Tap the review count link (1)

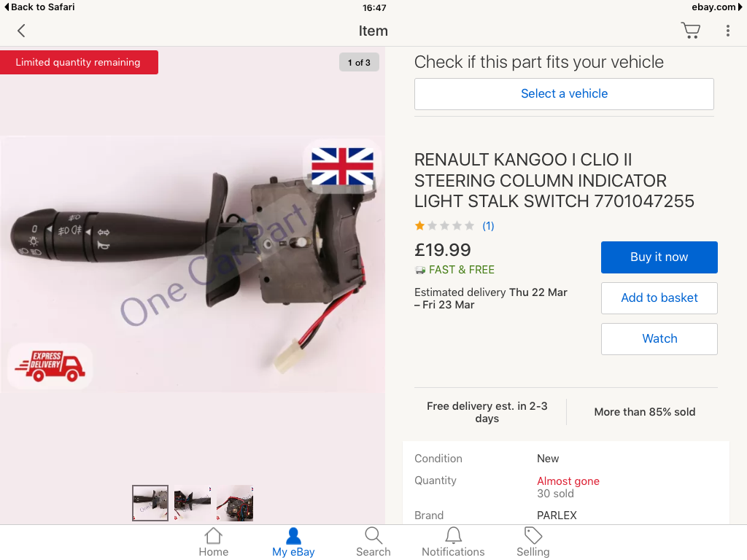pyautogui.click(x=488, y=226)
